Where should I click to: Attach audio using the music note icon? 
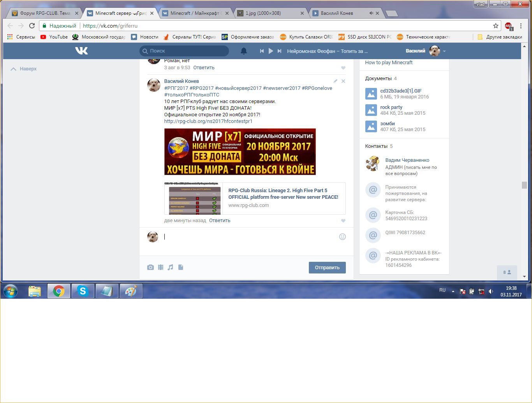170,267
